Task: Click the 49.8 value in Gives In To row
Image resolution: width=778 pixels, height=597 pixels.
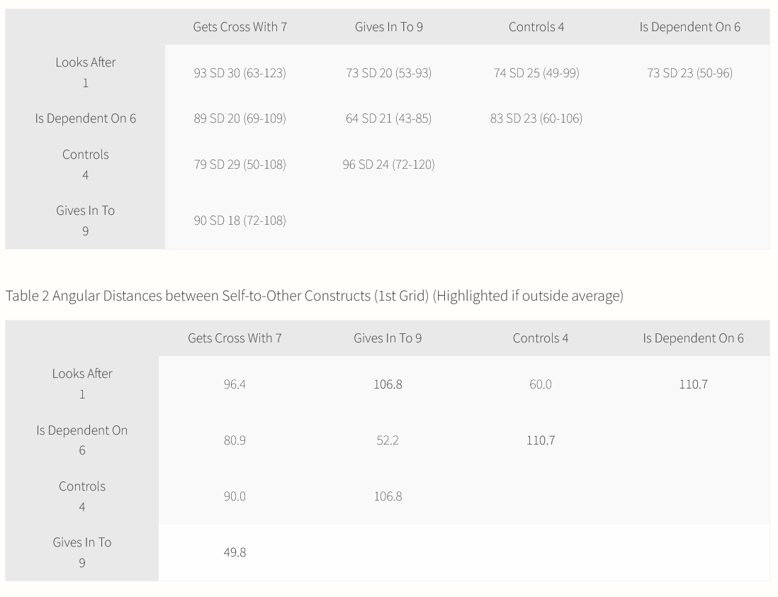Action: (235, 552)
